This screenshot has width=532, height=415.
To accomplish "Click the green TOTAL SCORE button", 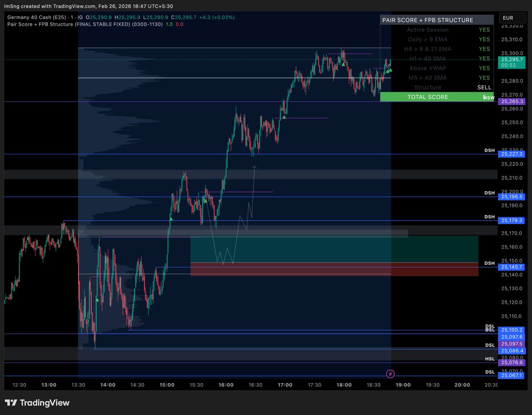I will (x=427, y=97).
